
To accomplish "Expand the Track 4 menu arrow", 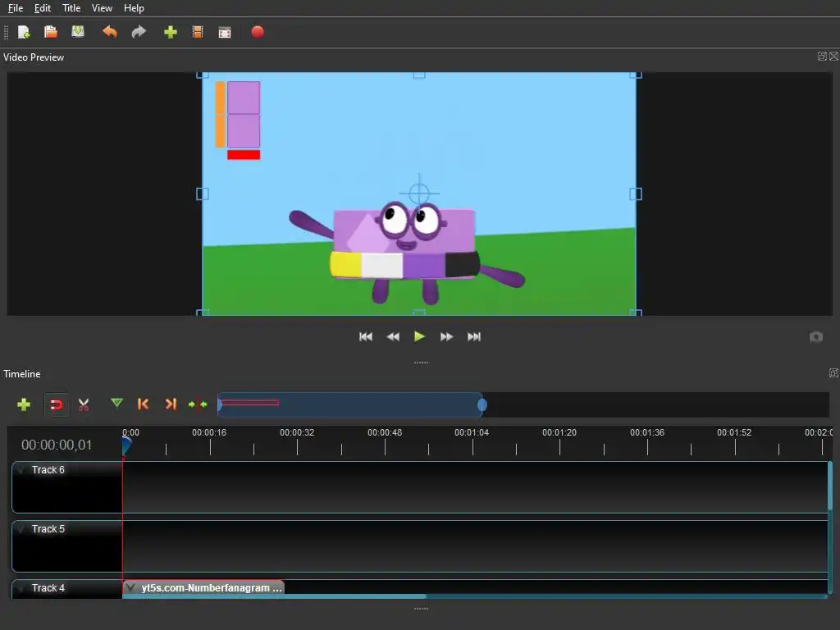I will click(x=22, y=587).
